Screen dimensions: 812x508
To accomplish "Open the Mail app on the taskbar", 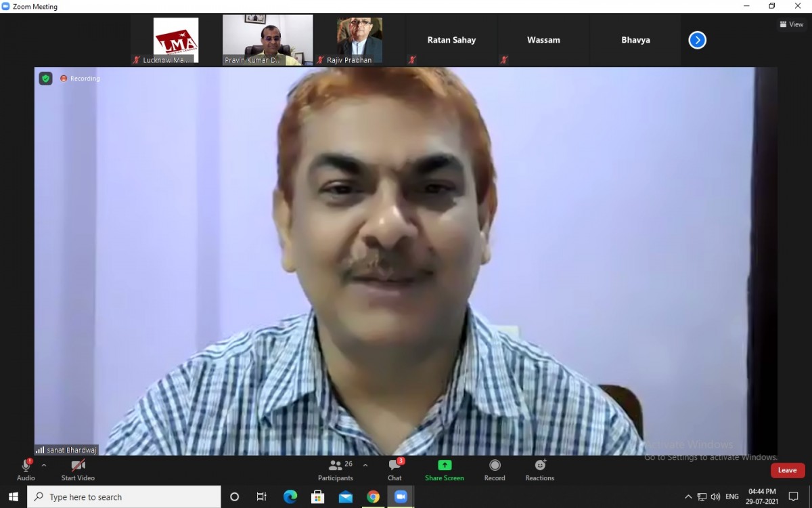I will pyautogui.click(x=346, y=496).
